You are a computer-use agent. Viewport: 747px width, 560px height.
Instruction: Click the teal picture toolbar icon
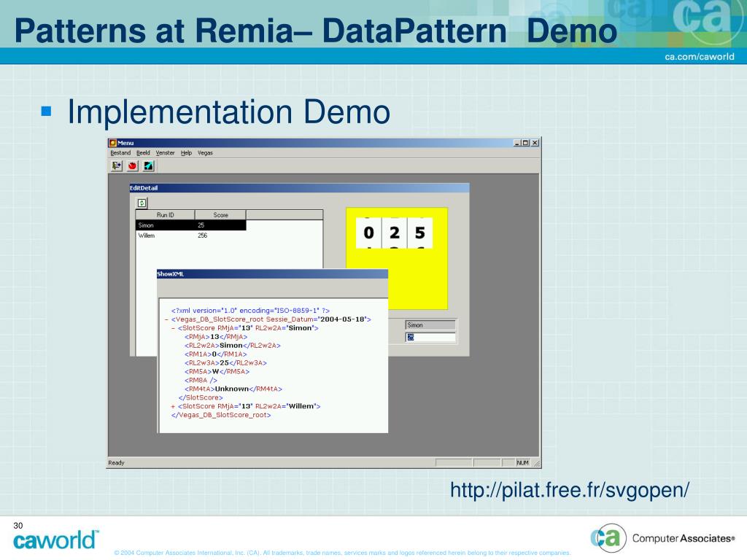149,166
